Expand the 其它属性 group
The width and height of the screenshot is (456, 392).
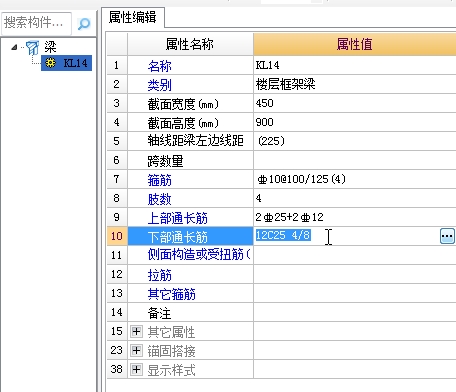(x=136, y=332)
